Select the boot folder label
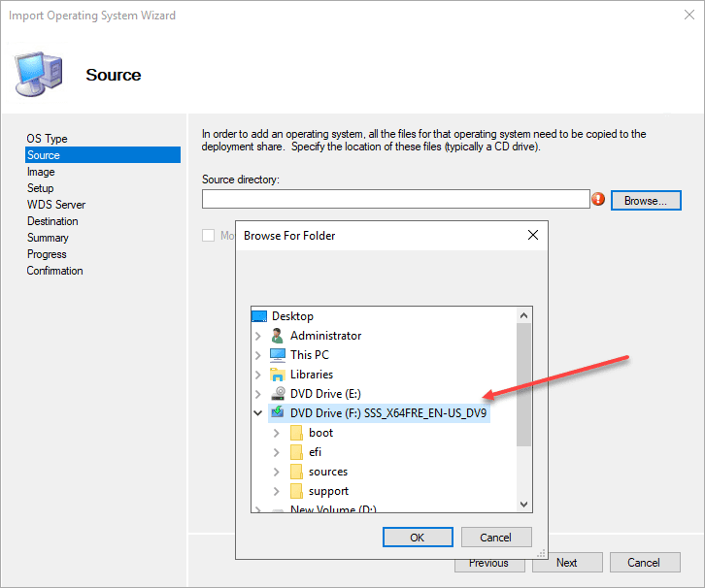 (x=321, y=433)
